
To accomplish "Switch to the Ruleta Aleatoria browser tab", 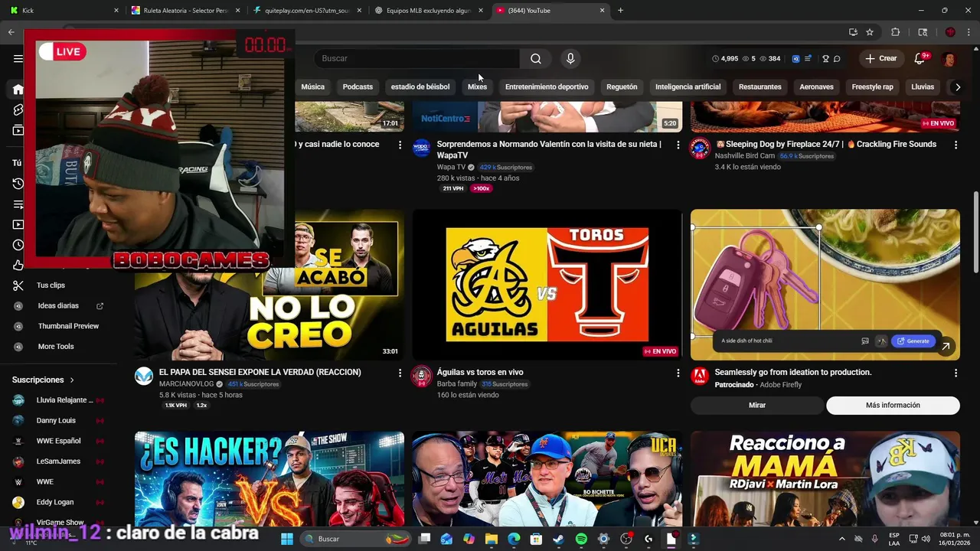I will 186,11.
